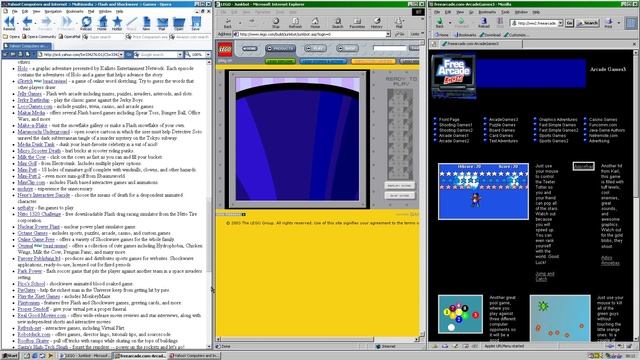Click Search icon in Internet Explorer toolbar

(337, 22)
